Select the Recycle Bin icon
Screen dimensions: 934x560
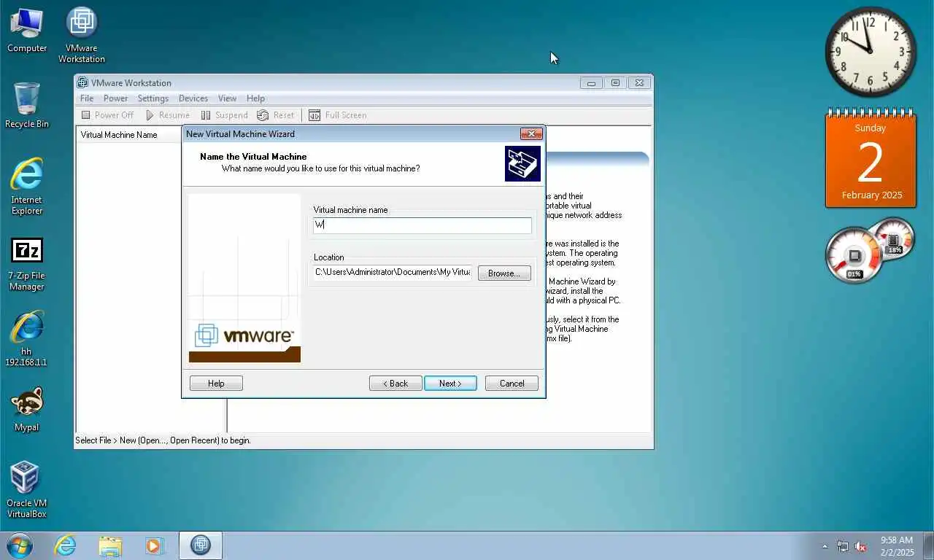coord(27,106)
